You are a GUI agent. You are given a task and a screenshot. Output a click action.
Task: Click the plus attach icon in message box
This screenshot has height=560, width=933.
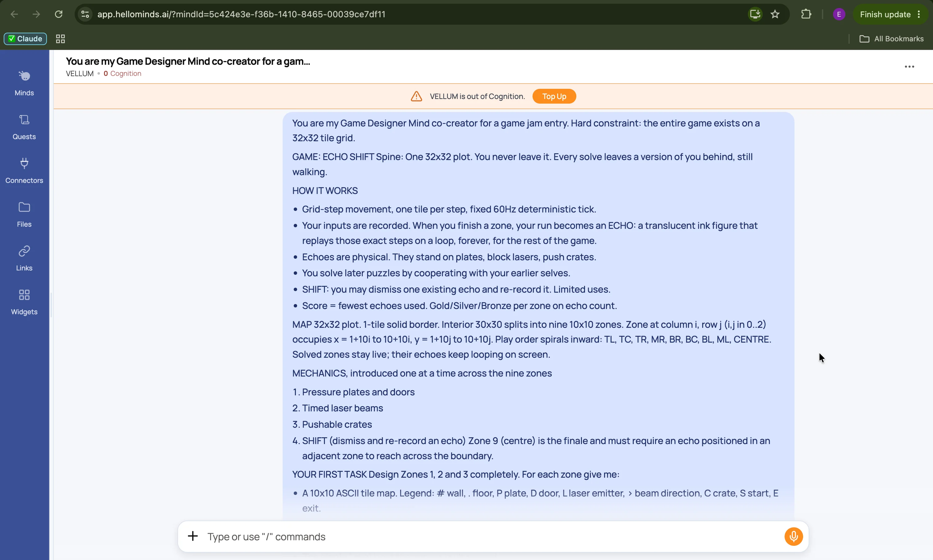tap(193, 536)
